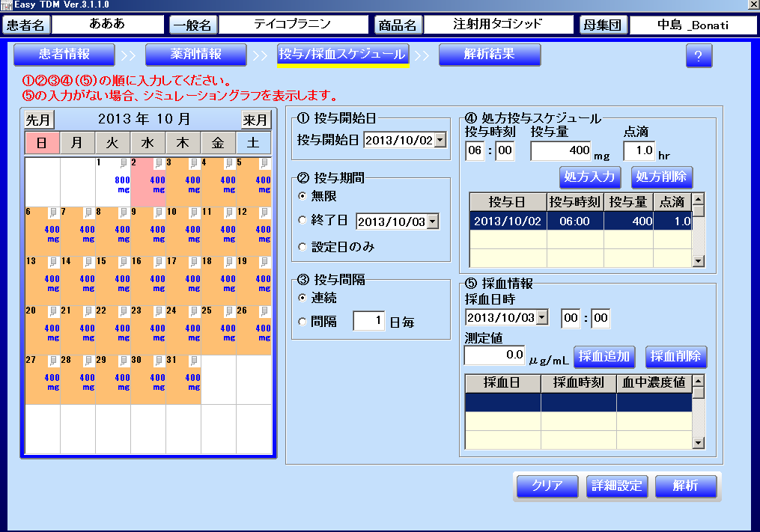Click the 投与時刻 hour field 06
The height and width of the screenshot is (532, 760).
[475, 150]
